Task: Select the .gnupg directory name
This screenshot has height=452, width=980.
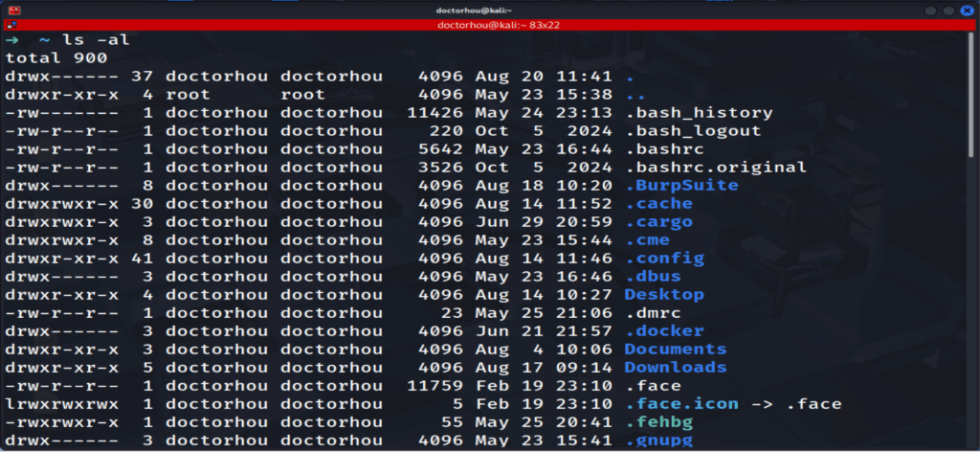Action: click(x=659, y=441)
